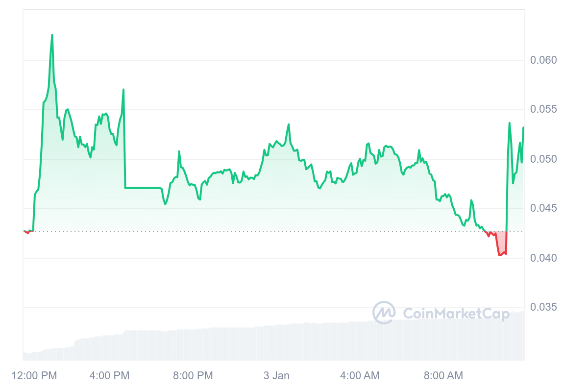This screenshot has width=588, height=392.
Task: Select the 12:00 PM time label
Action: pyautogui.click(x=33, y=376)
